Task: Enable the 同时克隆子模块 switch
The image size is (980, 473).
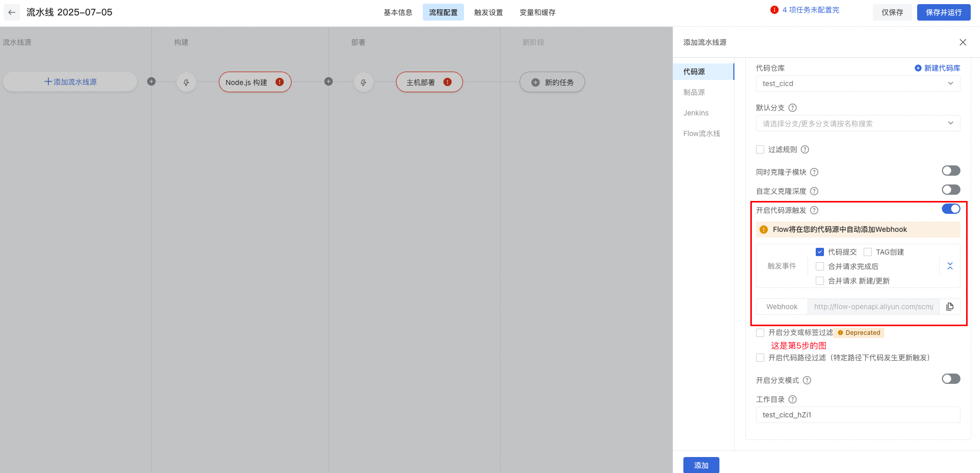Action: pyautogui.click(x=951, y=171)
